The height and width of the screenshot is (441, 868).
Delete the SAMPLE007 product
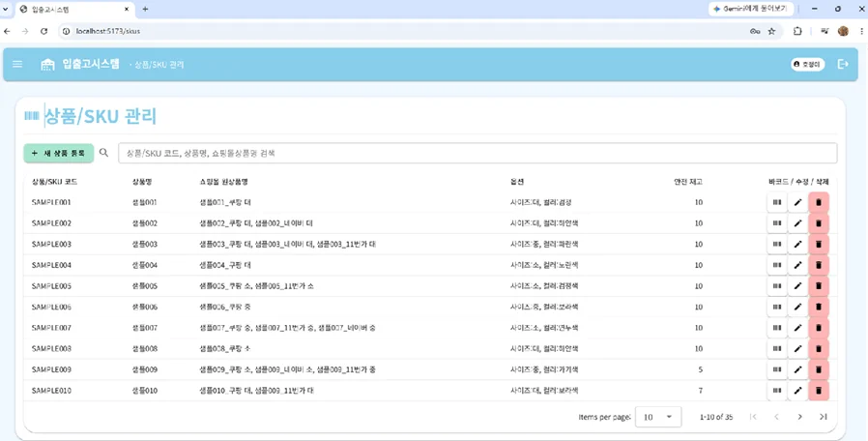point(819,328)
